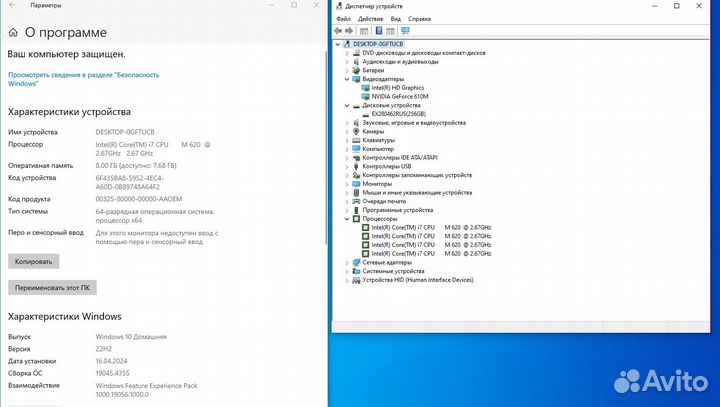Open the Help toolbar icon with question mark
720x407 pixels.
point(379,31)
